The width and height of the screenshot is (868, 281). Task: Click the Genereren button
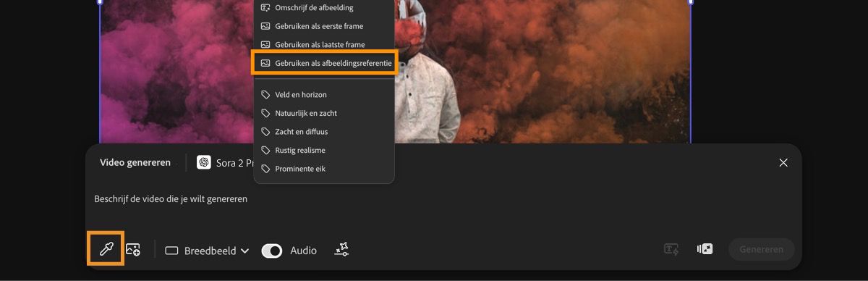[761, 250]
